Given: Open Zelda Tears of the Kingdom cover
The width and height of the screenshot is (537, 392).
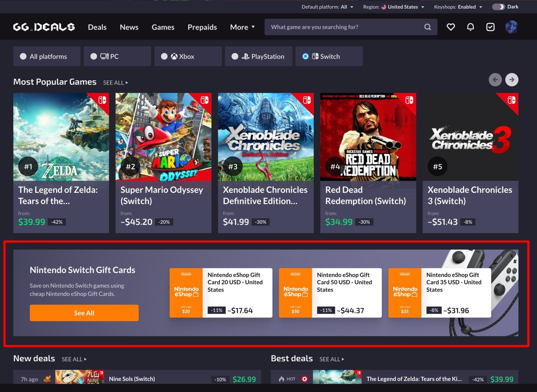Looking at the screenshot, I should 61,137.
